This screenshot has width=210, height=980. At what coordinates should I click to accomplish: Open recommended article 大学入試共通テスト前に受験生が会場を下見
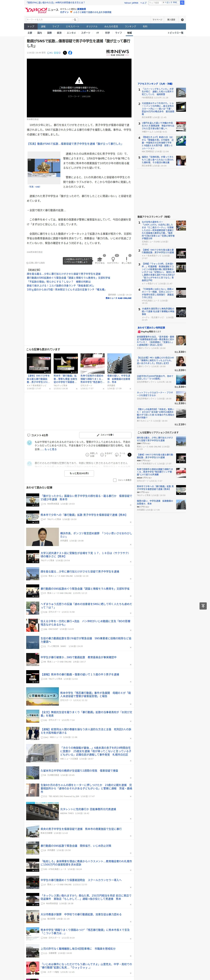[x=85, y=554]
